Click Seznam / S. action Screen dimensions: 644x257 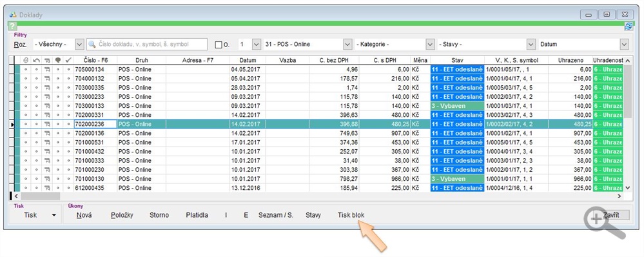point(276,215)
